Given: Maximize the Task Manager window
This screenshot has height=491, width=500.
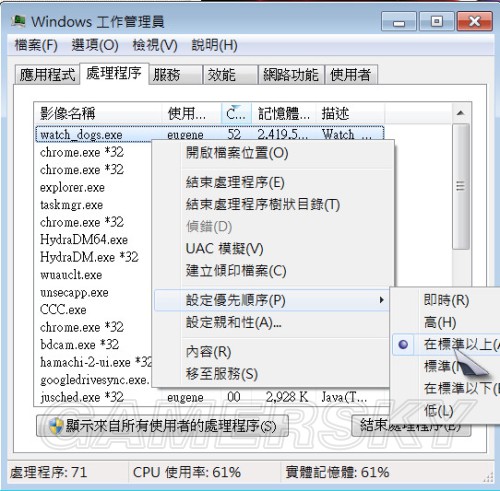Looking at the screenshot, I should 436,21.
